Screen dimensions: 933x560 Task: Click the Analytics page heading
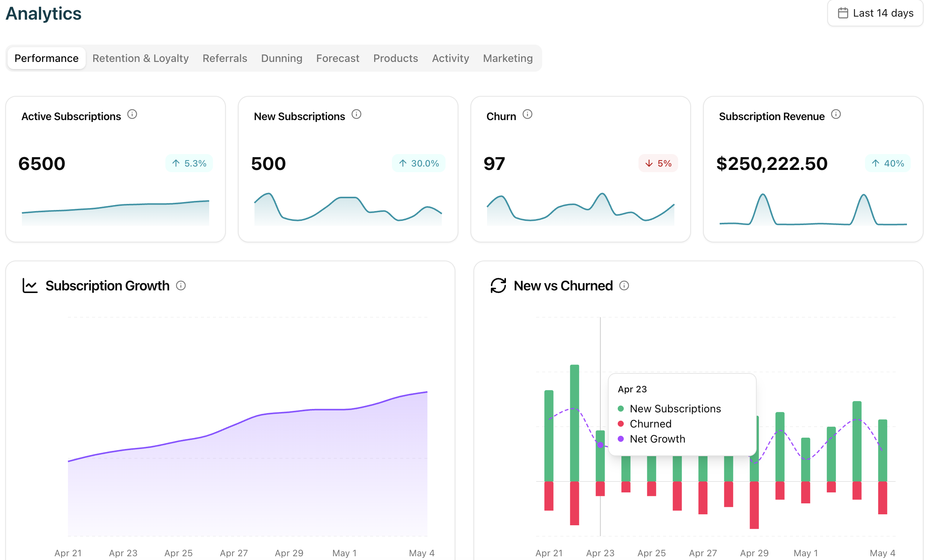43,14
